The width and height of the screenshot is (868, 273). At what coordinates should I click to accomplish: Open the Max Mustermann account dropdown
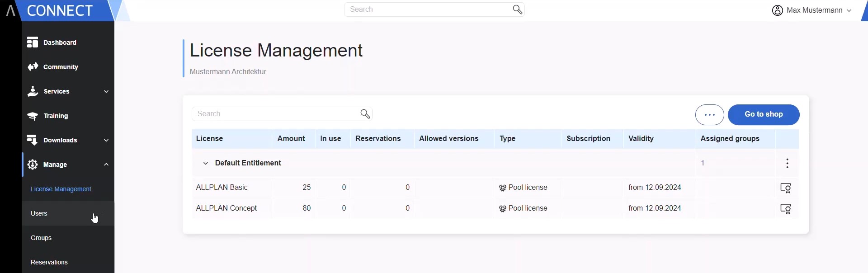coord(812,10)
